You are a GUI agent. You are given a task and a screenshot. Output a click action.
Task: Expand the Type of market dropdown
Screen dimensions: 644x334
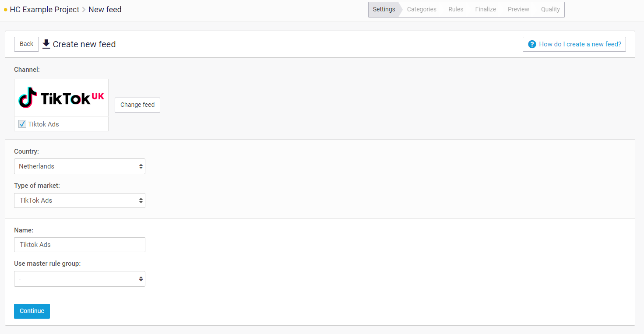79,200
